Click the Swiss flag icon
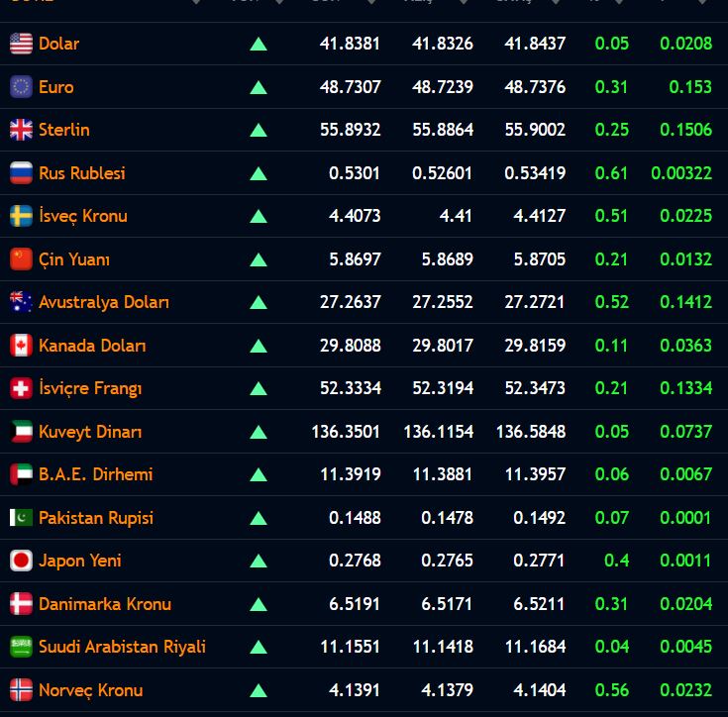This screenshot has height=717, width=728. [21, 388]
